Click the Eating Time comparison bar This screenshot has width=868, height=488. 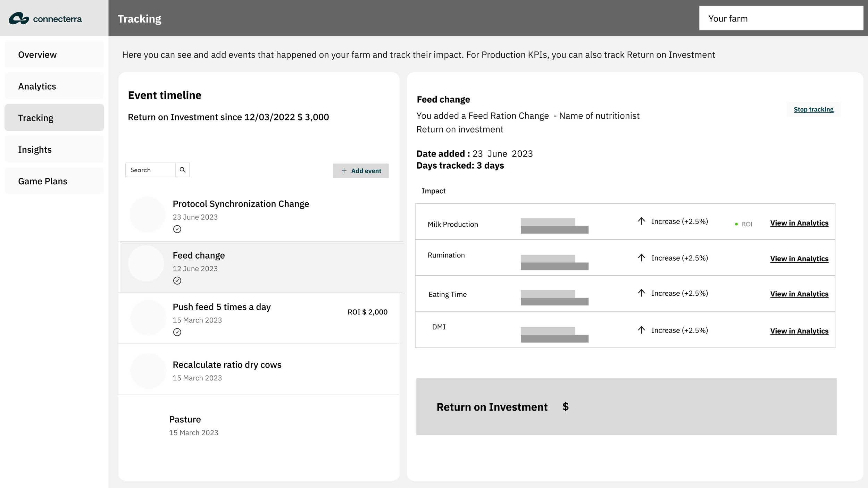tap(554, 298)
